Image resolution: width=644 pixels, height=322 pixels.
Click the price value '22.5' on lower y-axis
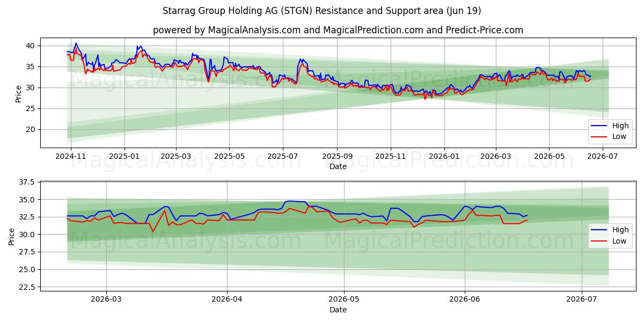[x=27, y=287]
